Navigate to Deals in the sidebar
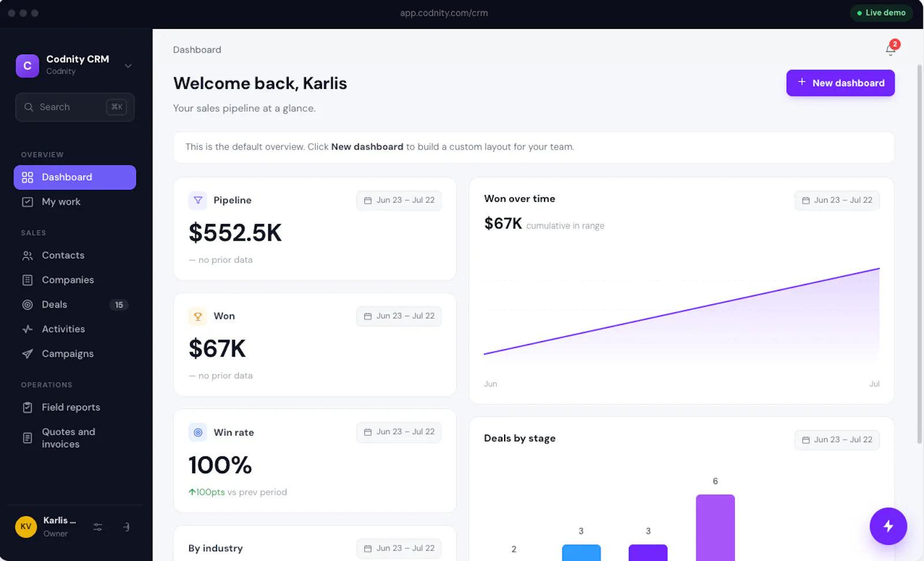924x561 pixels. pos(75,305)
